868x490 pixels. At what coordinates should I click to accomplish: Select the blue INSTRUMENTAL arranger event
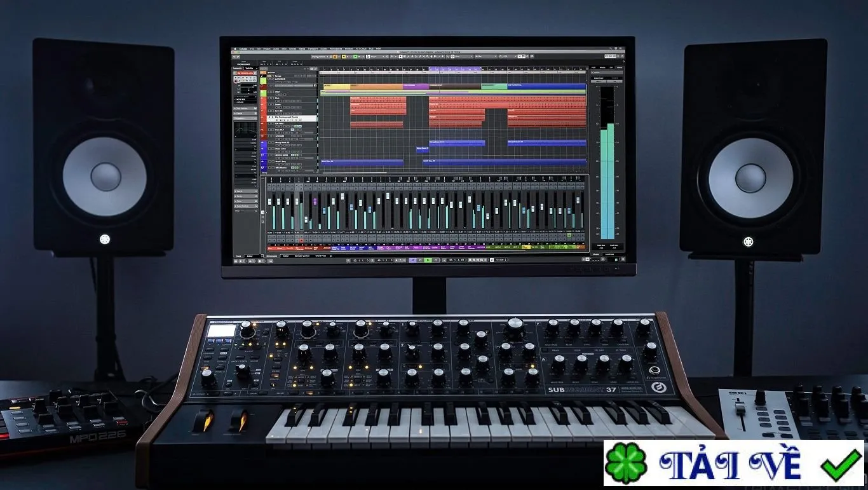546,86
